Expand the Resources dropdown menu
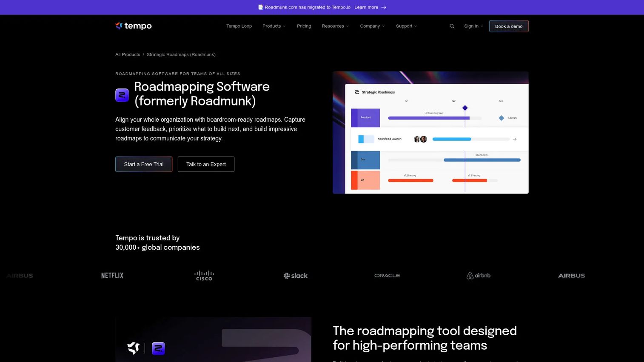 pos(335,26)
